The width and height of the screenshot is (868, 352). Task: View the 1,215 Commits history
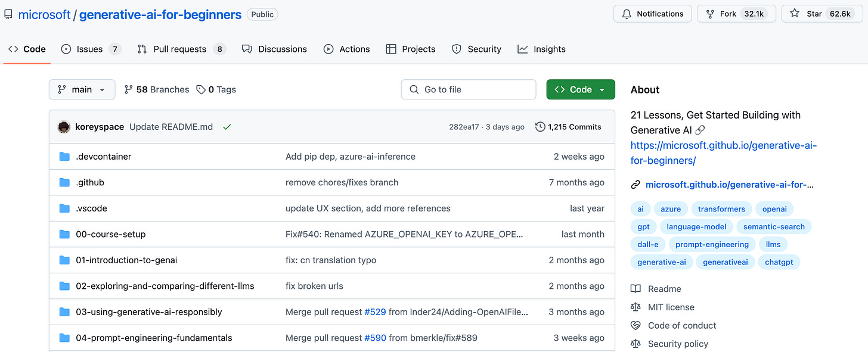tap(568, 127)
